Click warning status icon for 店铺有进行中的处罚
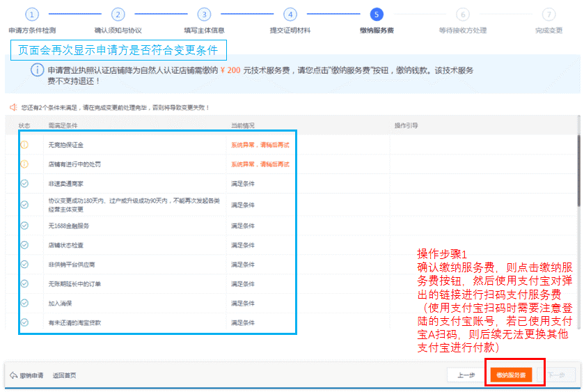Image resolution: width=584 pixels, height=392 pixels. (24, 164)
